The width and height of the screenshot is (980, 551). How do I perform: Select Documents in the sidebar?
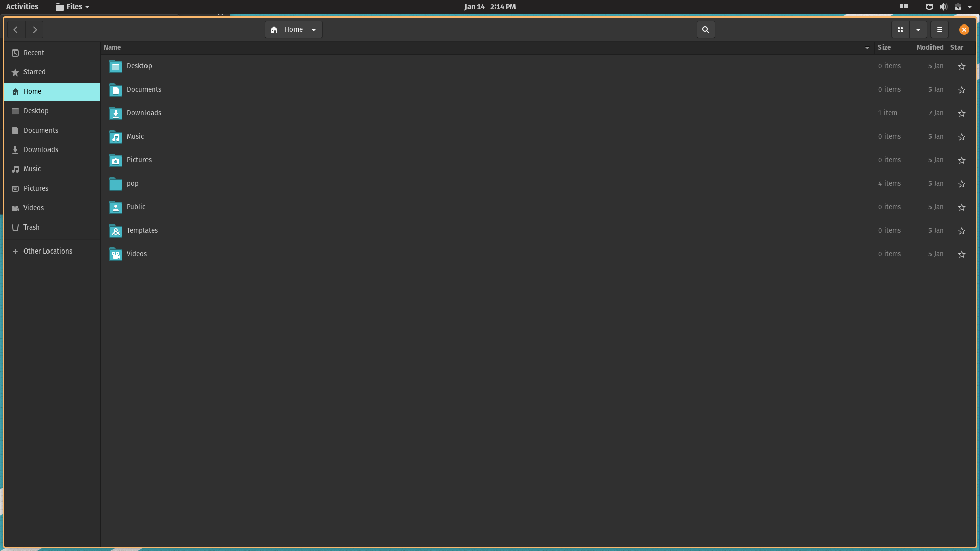[52, 131]
